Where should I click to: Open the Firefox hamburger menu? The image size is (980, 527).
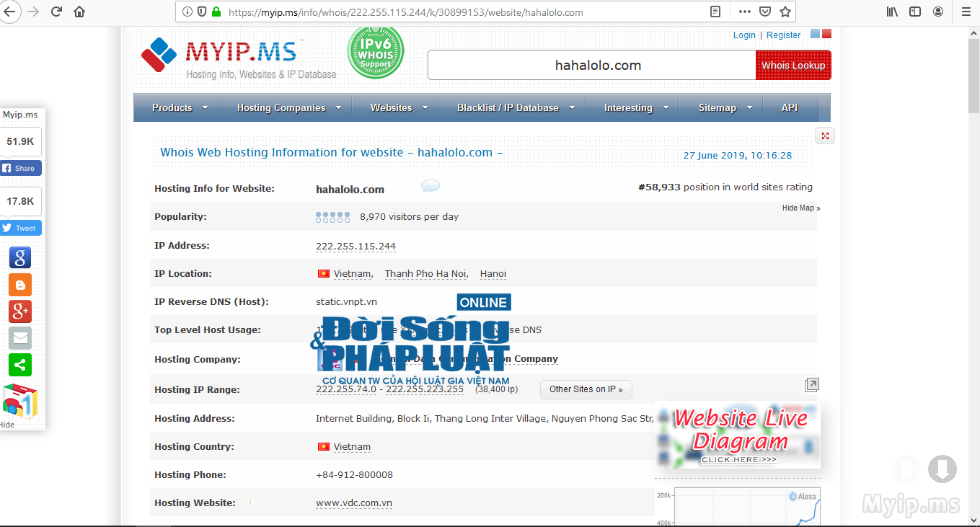point(966,12)
